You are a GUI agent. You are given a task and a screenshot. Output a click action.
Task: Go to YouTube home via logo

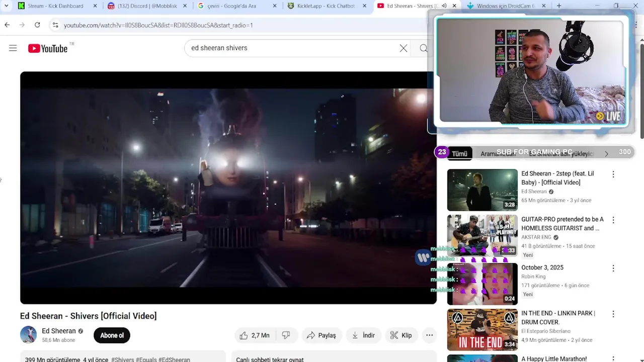click(x=48, y=48)
